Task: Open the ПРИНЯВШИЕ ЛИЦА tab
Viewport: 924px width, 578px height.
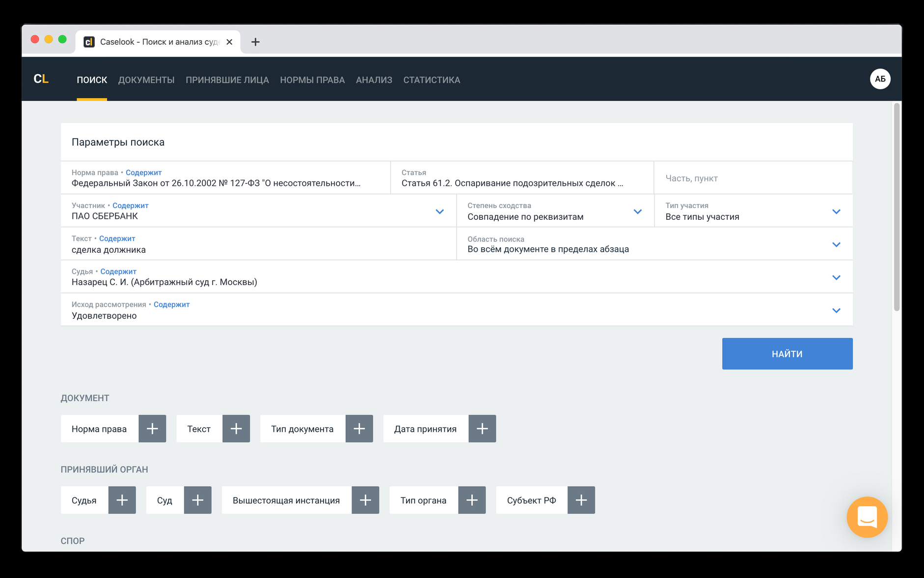Action: [227, 79]
